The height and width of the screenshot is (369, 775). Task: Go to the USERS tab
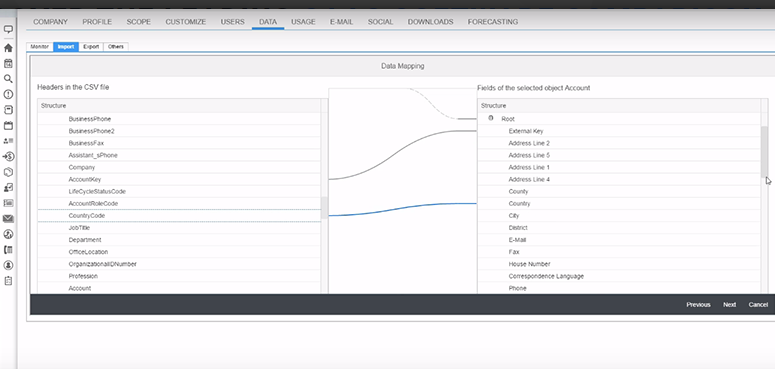pos(232,22)
